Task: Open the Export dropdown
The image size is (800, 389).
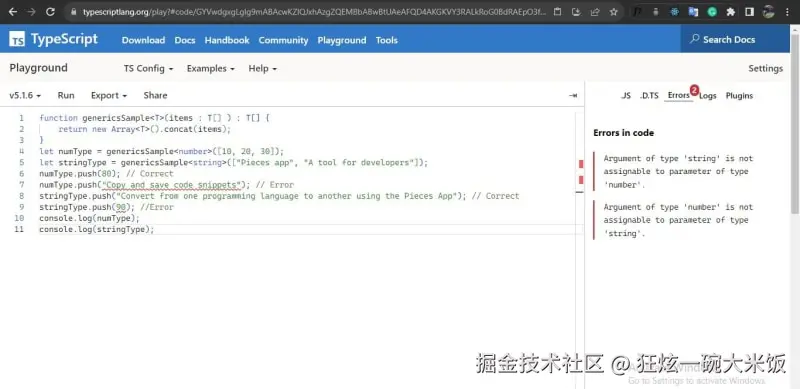Action: (109, 95)
